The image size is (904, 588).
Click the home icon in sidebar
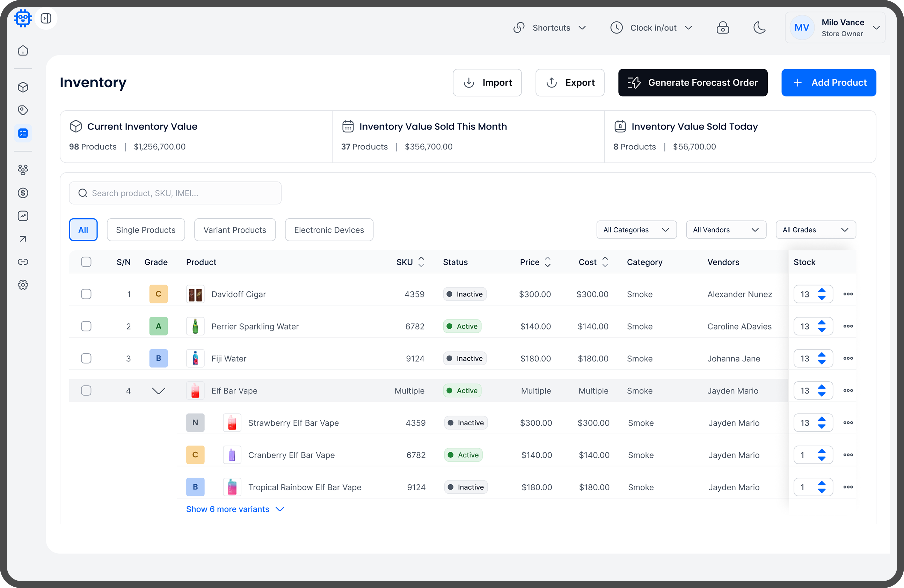[x=23, y=51]
